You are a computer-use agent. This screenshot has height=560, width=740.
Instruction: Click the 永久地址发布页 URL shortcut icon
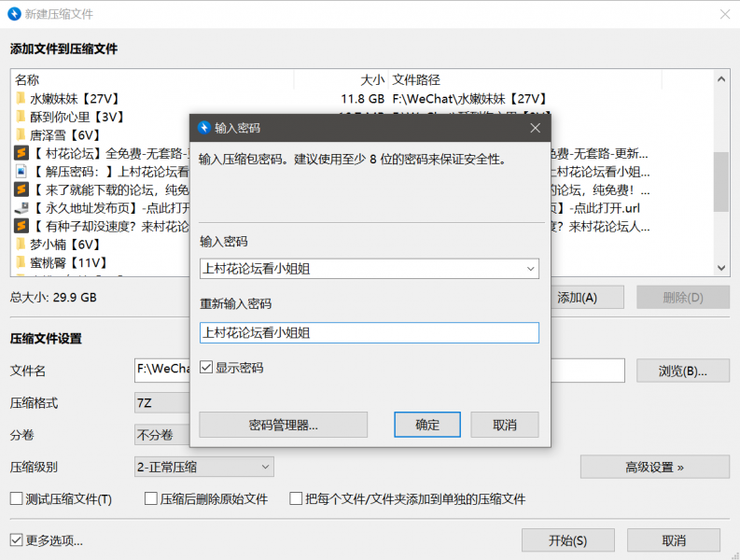pyautogui.click(x=21, y=207)
